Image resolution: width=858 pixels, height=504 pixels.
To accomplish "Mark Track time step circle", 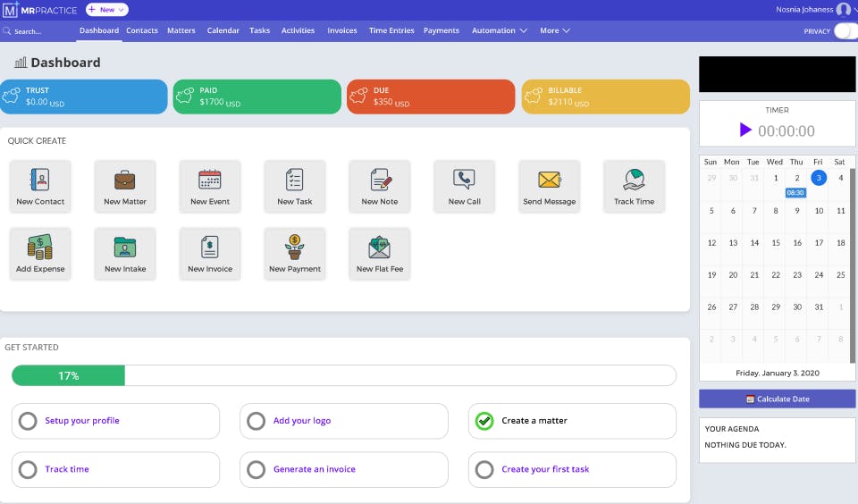I will (28, 469).
